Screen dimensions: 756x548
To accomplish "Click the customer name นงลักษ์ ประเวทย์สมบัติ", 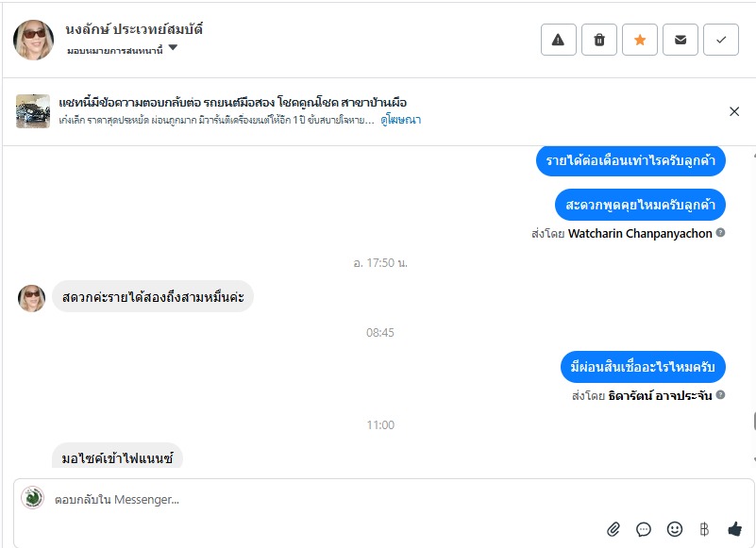I will [135, 29].
